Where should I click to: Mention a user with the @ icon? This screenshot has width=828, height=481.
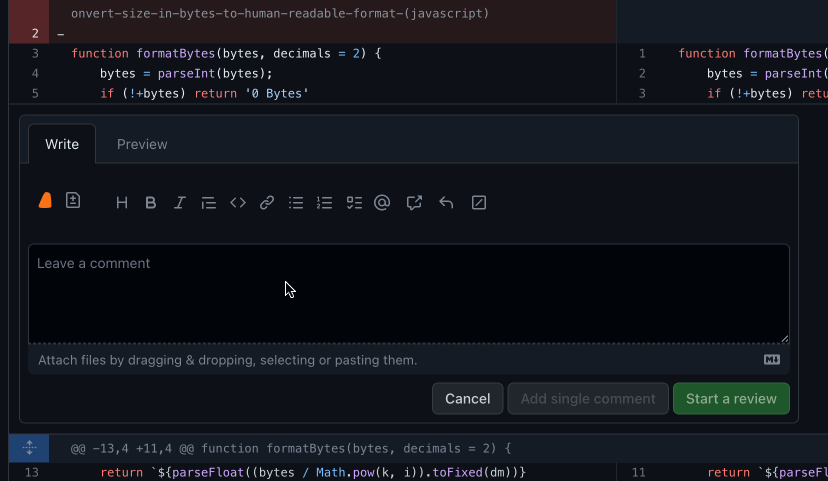[382, 203]
